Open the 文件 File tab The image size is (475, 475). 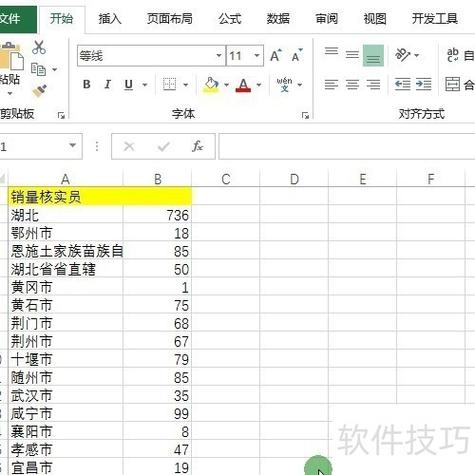click(x=17, y=19)
